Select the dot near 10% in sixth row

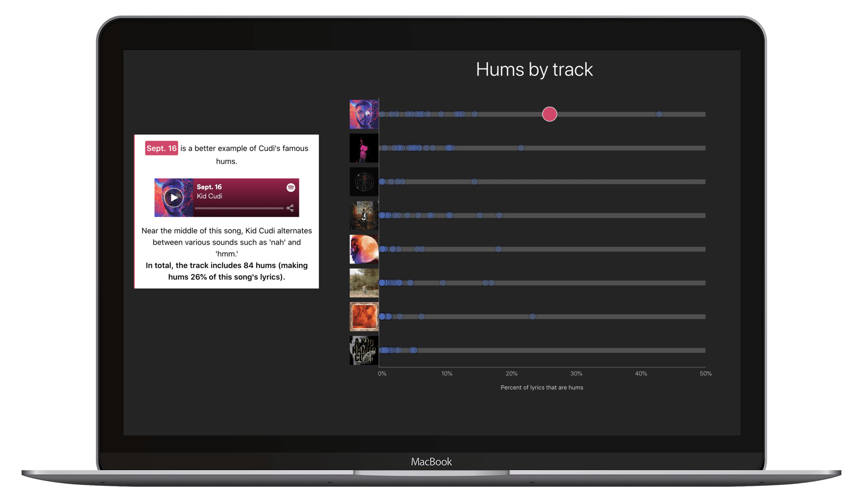[443, 283]
